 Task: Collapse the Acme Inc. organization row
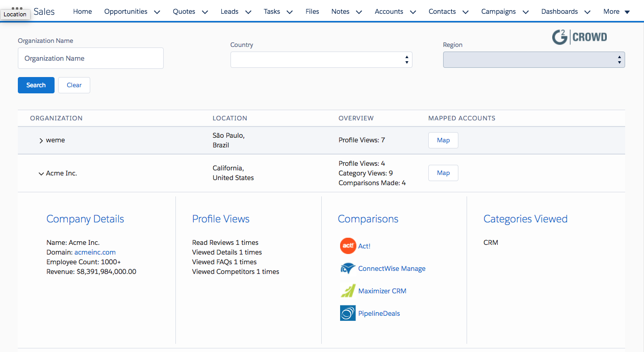[x=41, y=173]
